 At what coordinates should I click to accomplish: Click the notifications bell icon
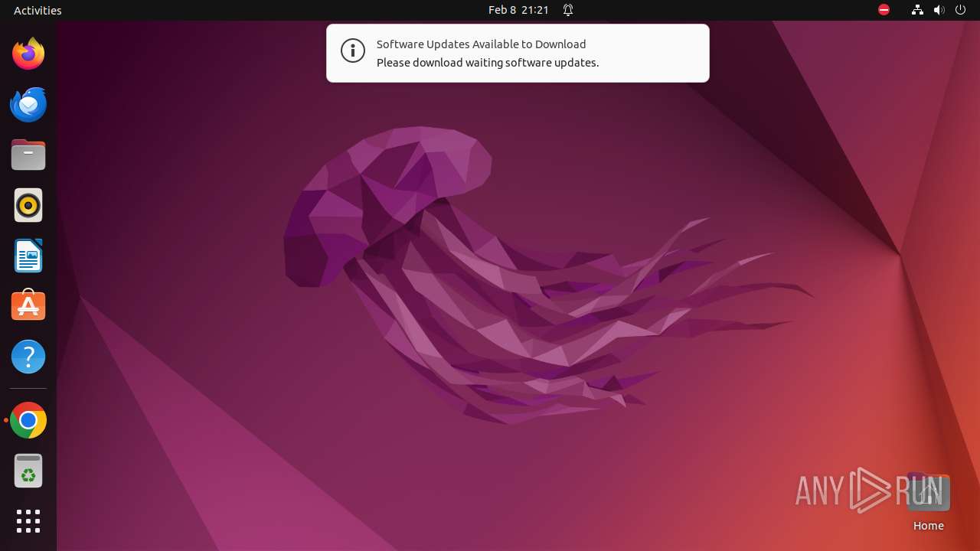pyautogui.click(x=568, y=10)
